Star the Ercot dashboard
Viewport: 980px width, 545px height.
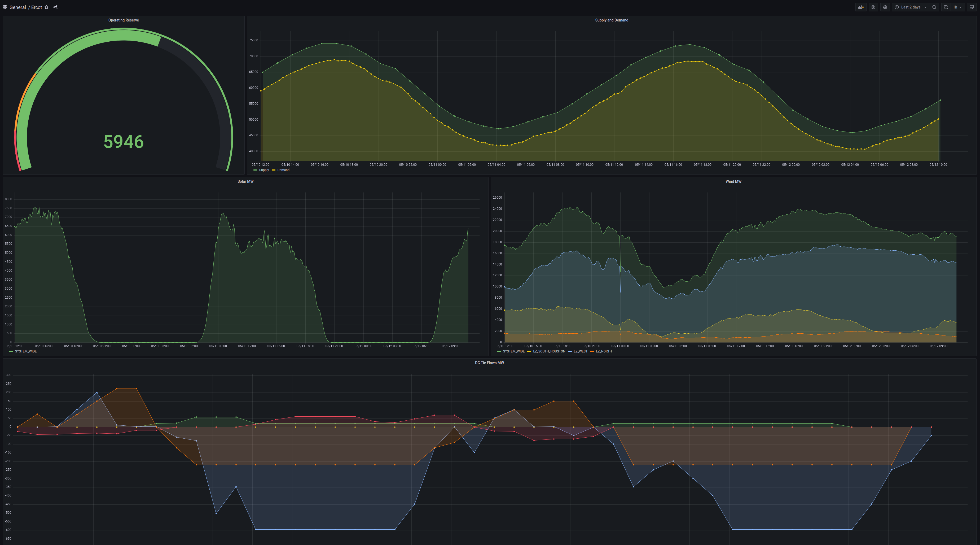coord(46,7)
